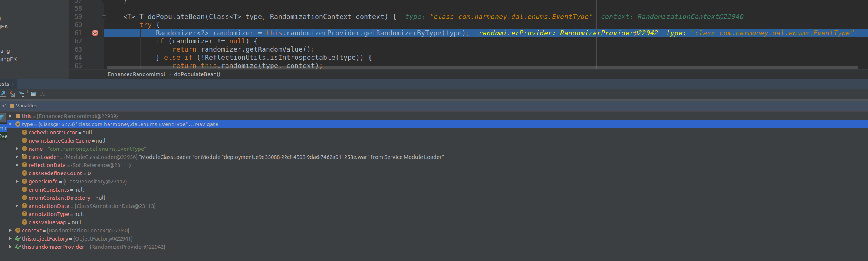Screen dimensions: 868x261
Task: Click the field icon beside annotationType
Action: pyautogui.click(x=24, y=214)
